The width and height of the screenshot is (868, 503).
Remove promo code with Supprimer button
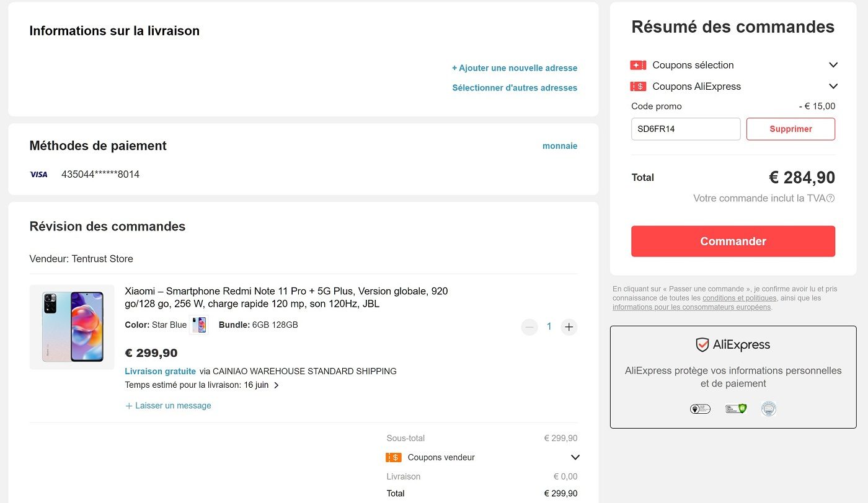point(790,129)
